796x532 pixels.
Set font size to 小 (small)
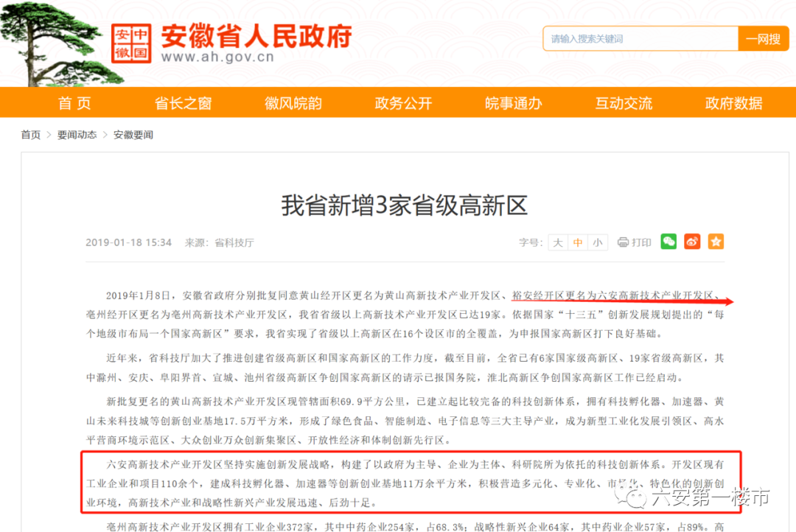point(598,242)
